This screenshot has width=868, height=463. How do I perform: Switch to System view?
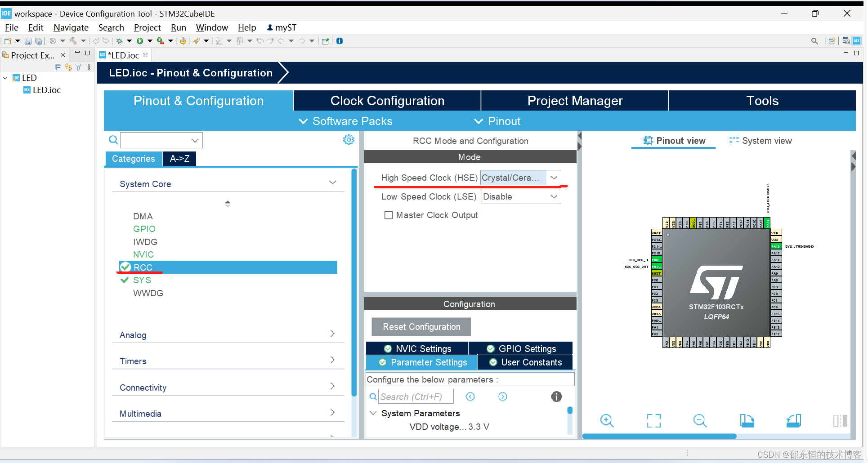click(761, 141)
